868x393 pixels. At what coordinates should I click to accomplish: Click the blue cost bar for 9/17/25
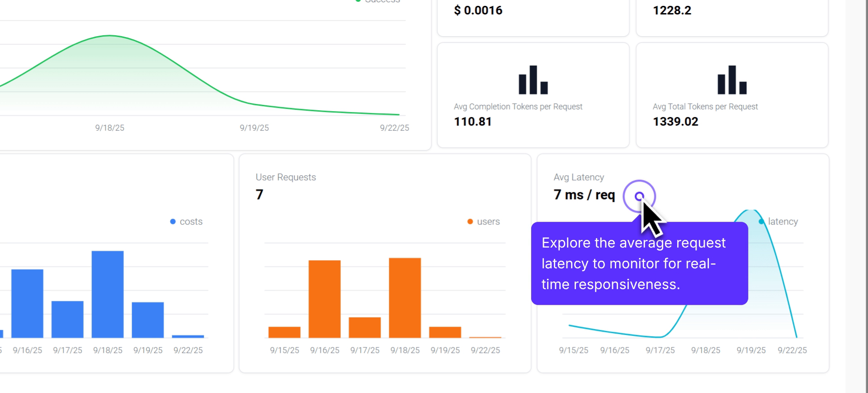click(67, 319)
